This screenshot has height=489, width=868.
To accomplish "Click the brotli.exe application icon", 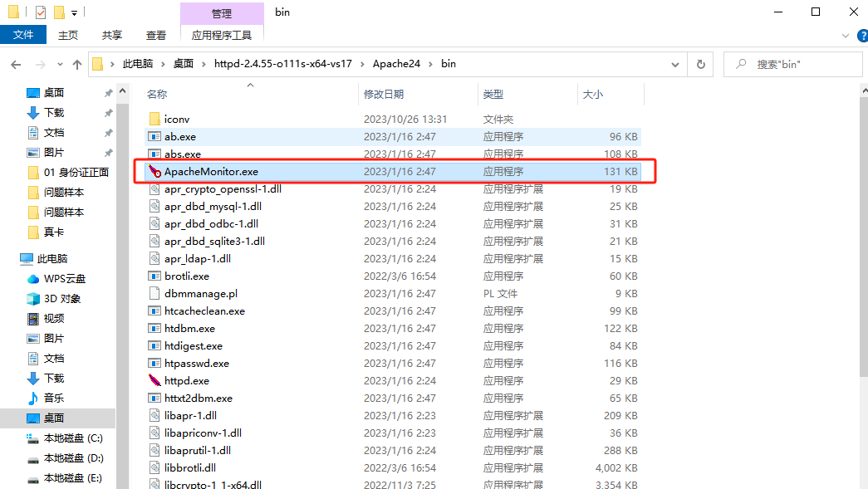I will coord(154,276).
